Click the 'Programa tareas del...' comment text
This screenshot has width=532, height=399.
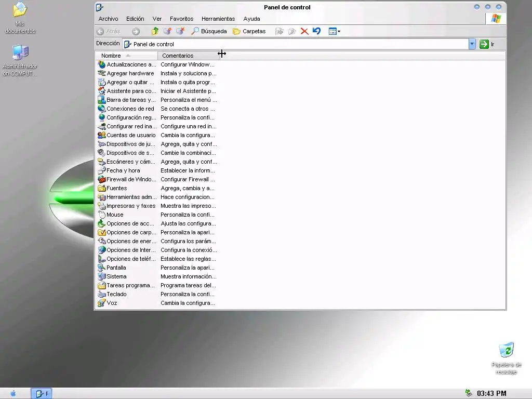188,285
